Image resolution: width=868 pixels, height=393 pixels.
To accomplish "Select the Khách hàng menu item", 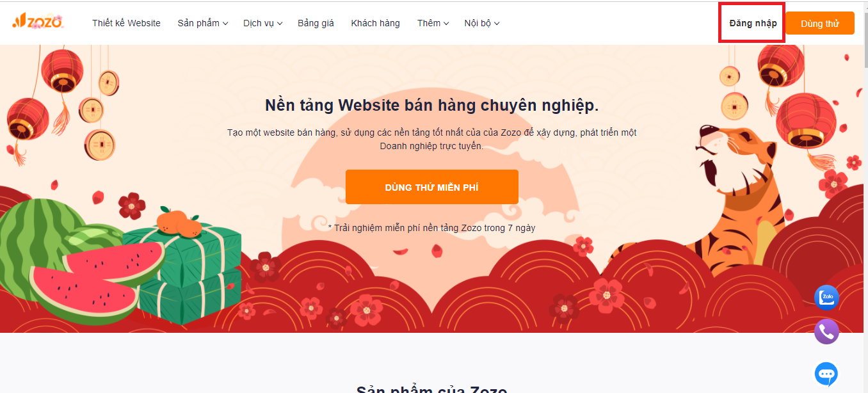I will (375, 23).
